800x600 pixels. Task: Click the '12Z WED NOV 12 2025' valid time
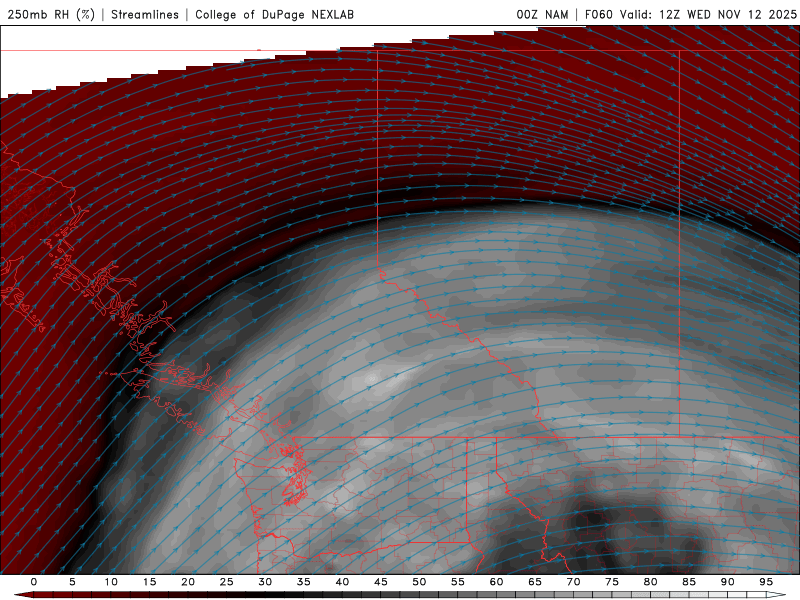pyautogui.click(x=728, y=14)
